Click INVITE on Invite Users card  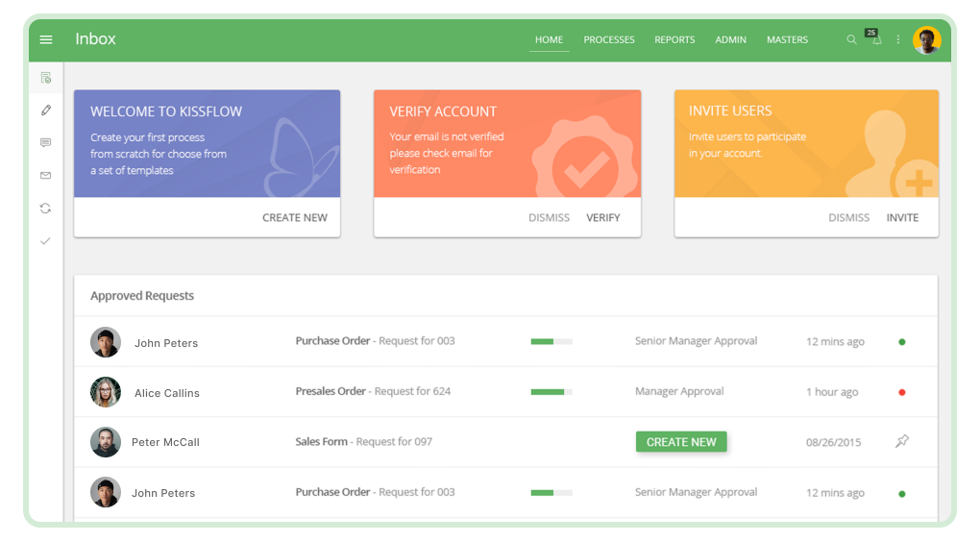(x=902, y=217)
